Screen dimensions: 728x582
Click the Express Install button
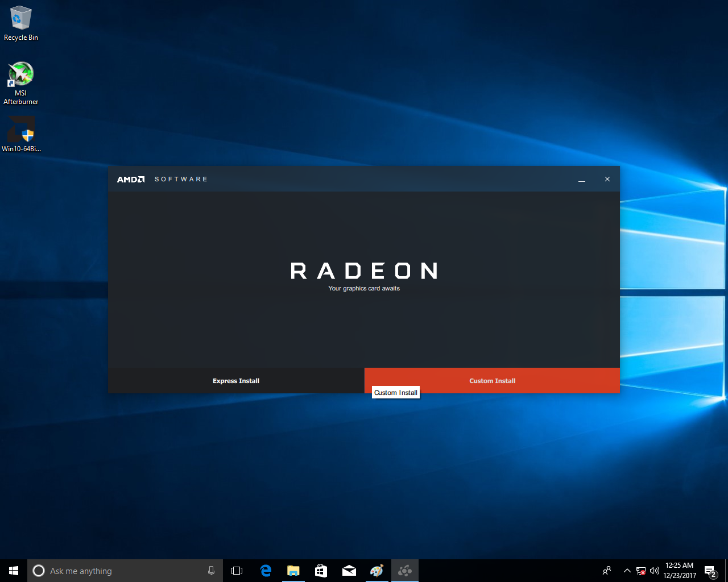236,380
